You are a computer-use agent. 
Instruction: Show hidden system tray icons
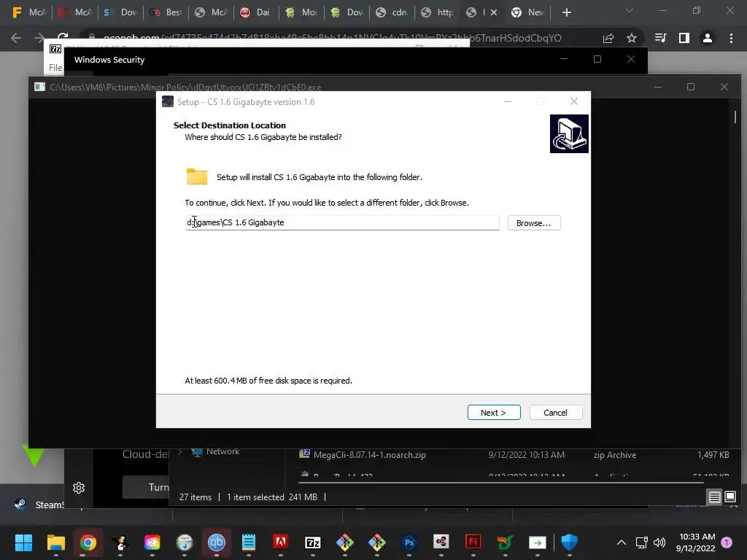622,542
